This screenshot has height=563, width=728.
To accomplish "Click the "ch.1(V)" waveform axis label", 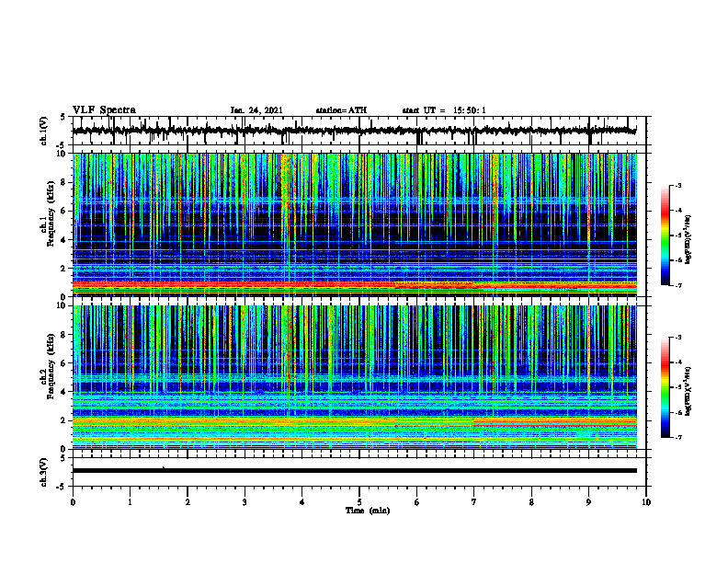I will point(43,131).
